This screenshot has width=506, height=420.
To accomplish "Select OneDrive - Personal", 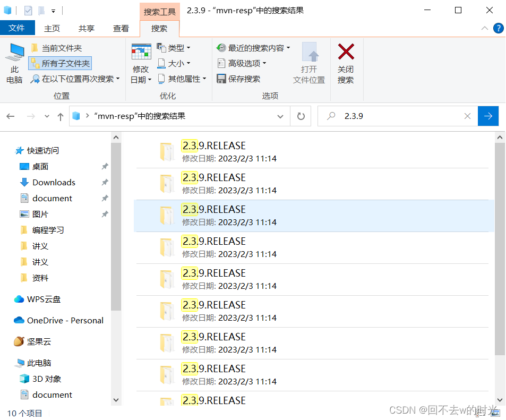I will tap(59, 320).
